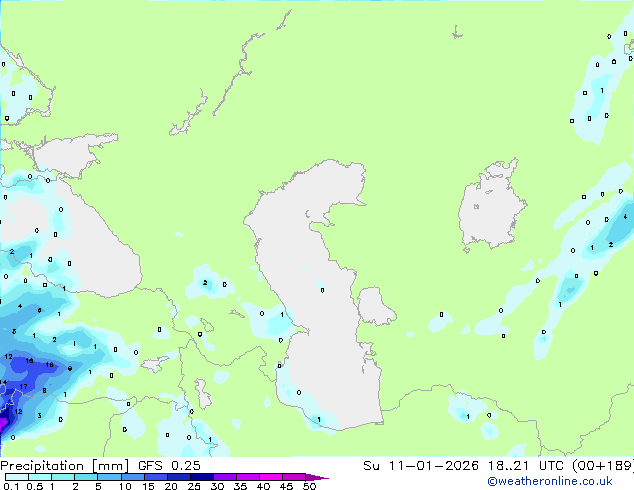This screenshot has height=490, width=634.
Task: Click the legend scale label '45'
Action: click(286, 486)
